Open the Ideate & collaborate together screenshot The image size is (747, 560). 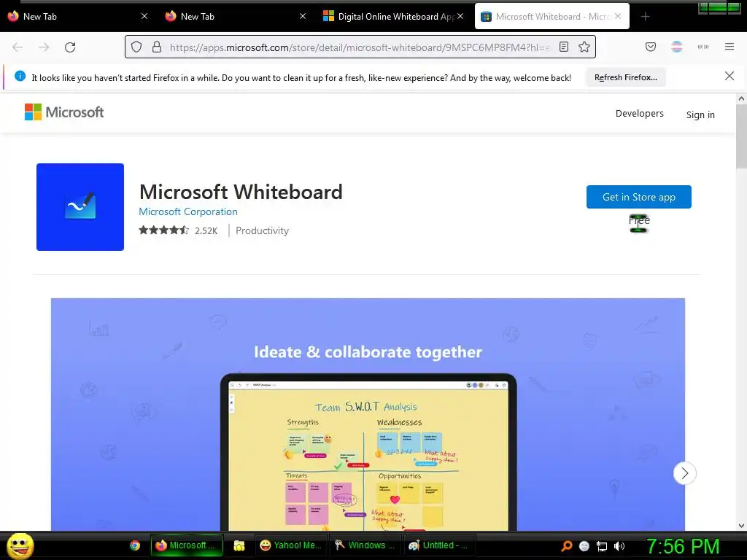[x=368, y=414]
